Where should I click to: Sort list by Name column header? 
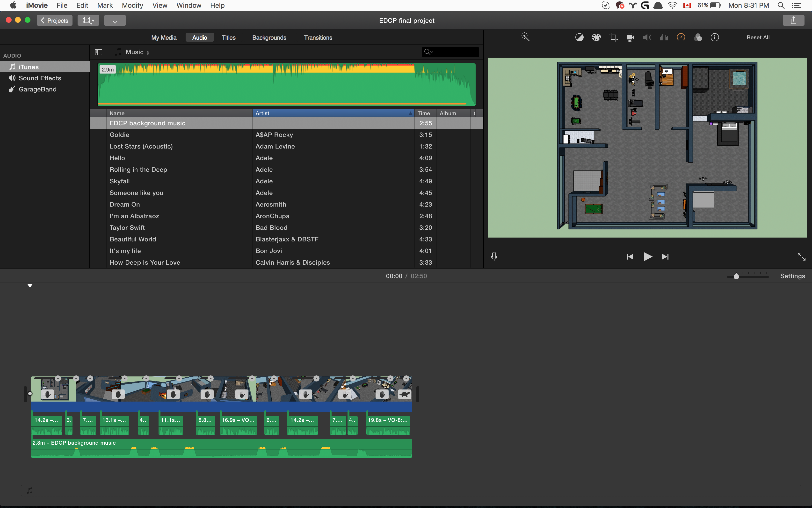pos(180,113)
